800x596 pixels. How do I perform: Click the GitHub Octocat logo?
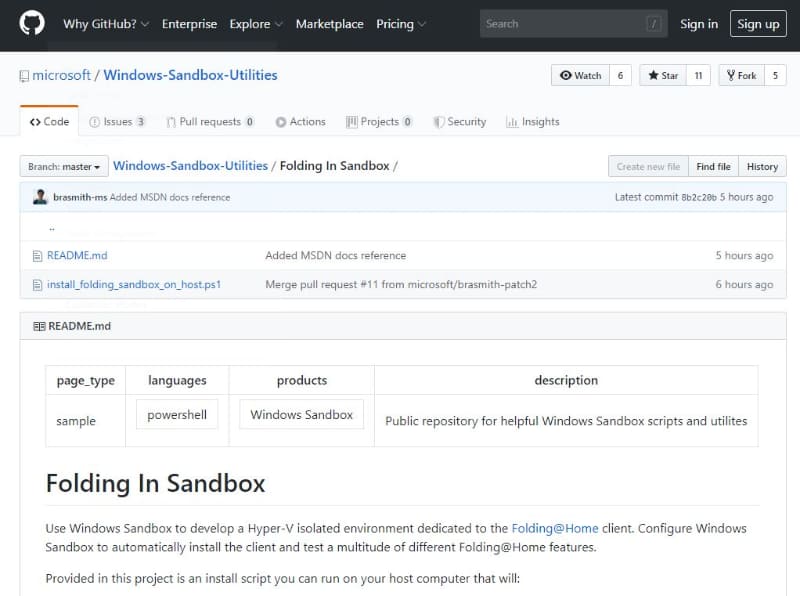[32, 24]
